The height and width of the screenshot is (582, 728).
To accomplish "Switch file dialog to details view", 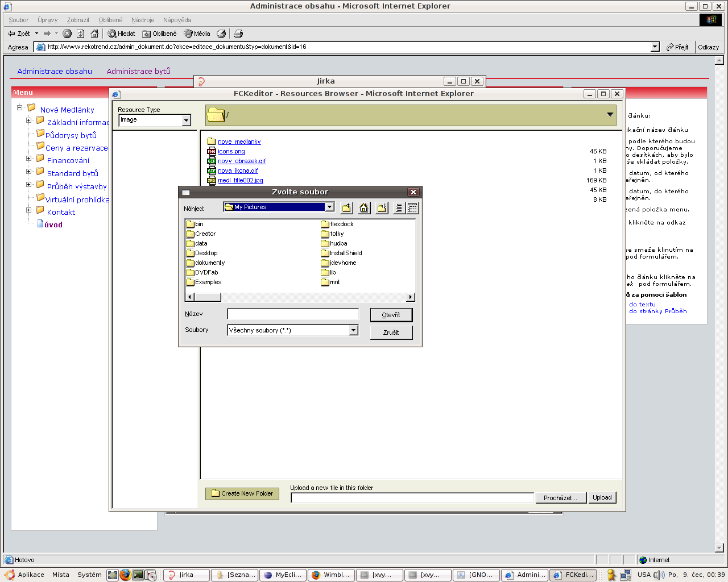I will 412,208.
